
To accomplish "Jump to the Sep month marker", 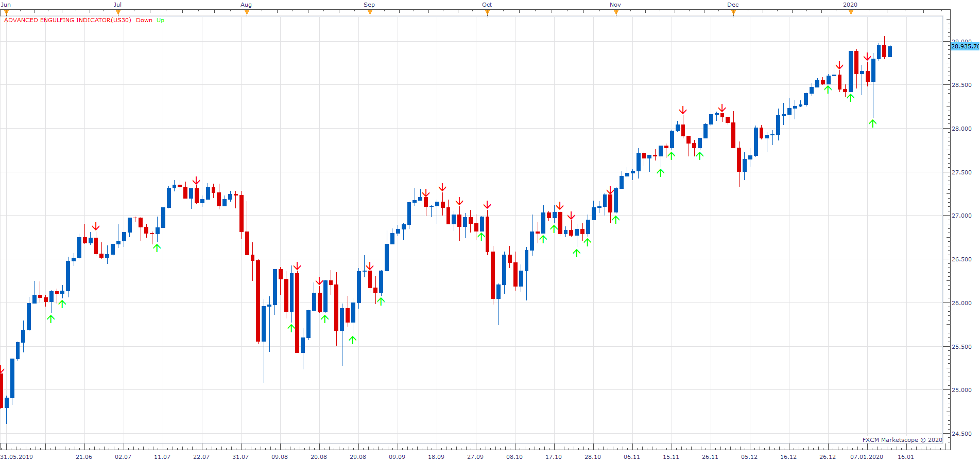I will pyautogui.click(x=370, y=13).
